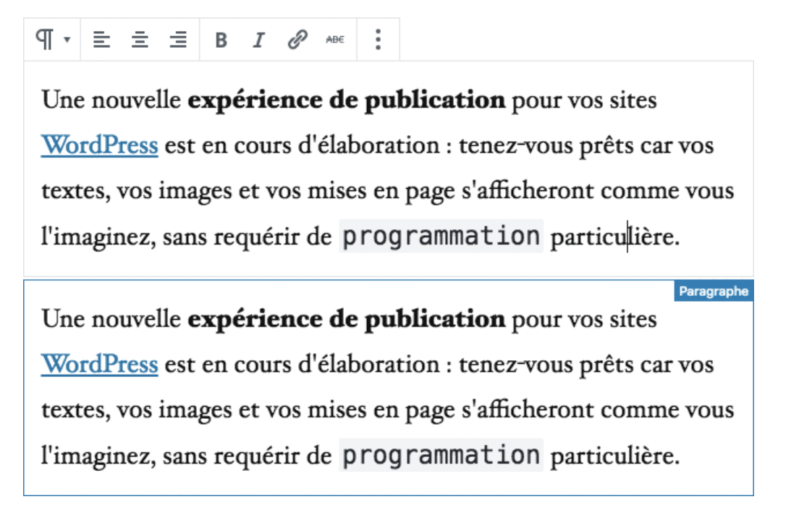The height and width of the screenshot is (515, 812).
Task: Insert a link with chain icon
Action: [297, 40]
